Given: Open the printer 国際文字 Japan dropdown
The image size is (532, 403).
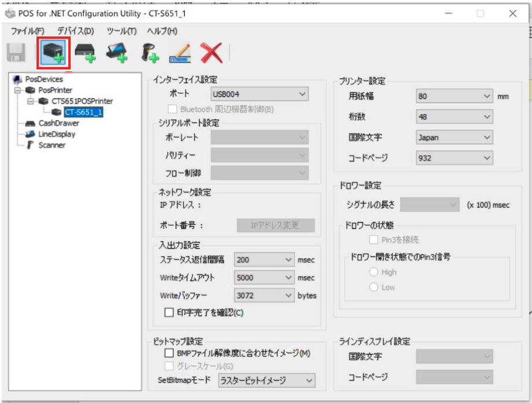Looking at the screenshot, I should 454,138.
